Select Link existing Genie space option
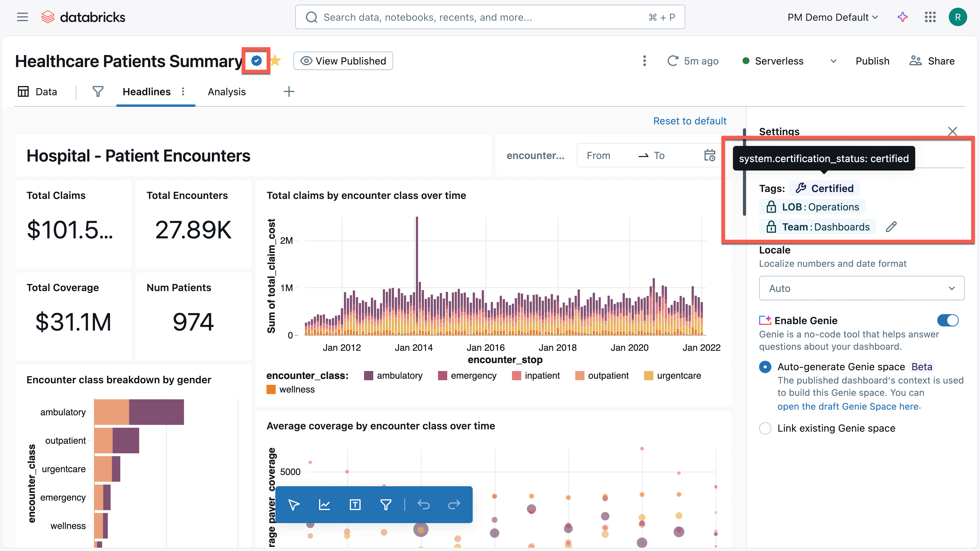This screenshot has width=980, height=551. tap(765, 428)
